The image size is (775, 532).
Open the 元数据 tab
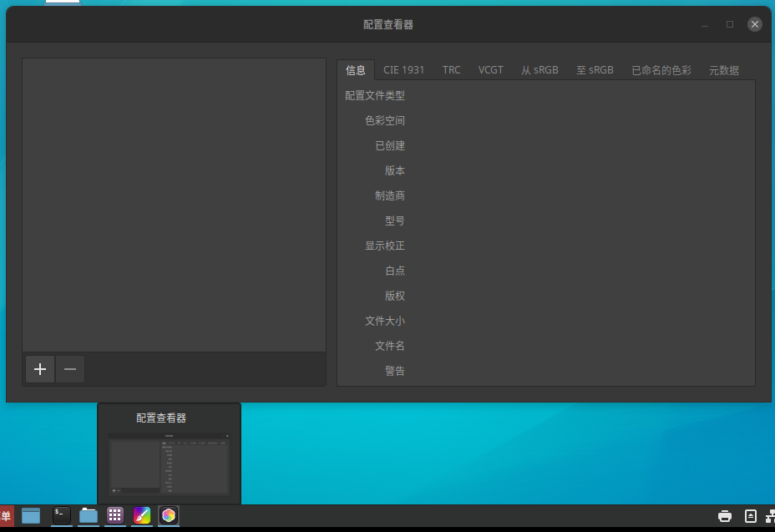pos(724,70)
